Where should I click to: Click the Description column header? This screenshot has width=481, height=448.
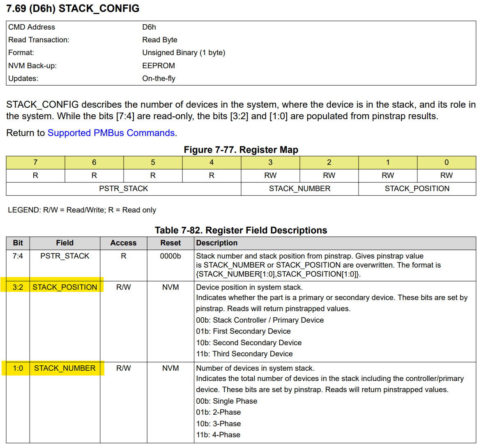click(217, 243)
